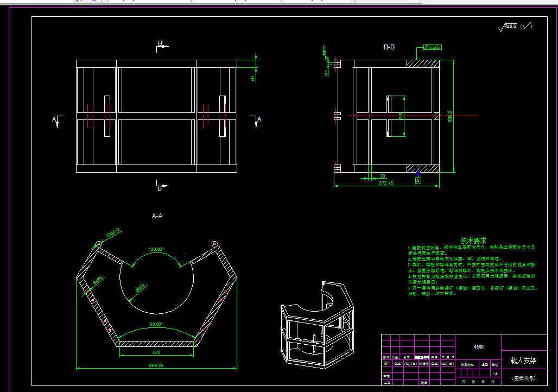This screenshot has width=558, height=392.
Task: Click the 重量 weight header cell
Action: click(x=485, y=365)
